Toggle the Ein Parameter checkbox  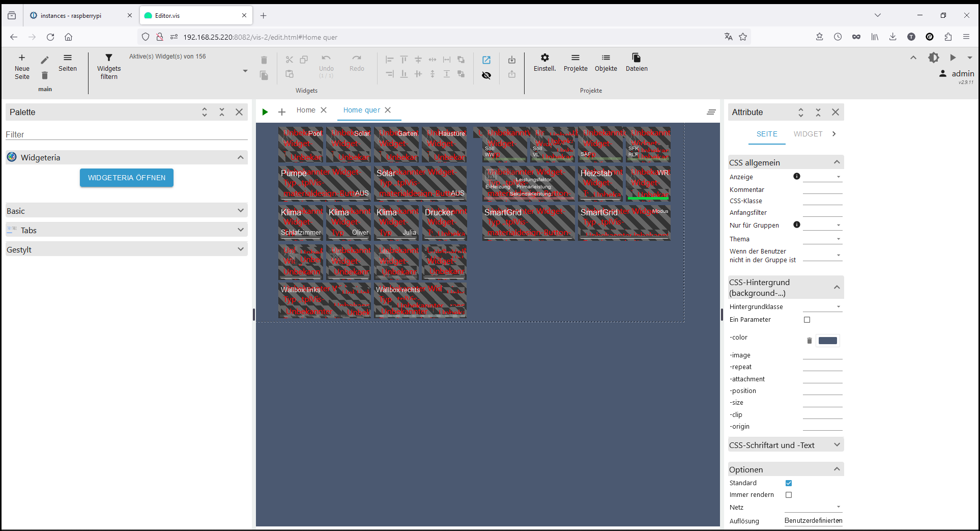click(x=807, y=320)
